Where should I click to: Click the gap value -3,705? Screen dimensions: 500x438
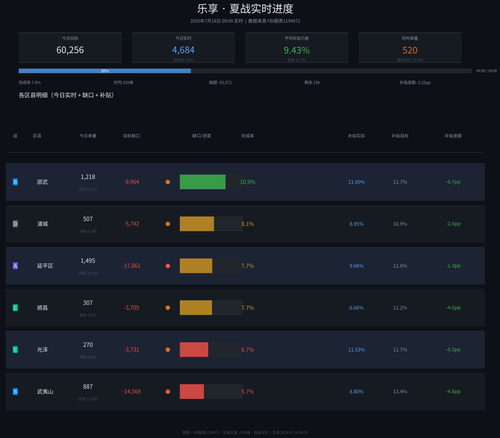[x=132, y=308]
